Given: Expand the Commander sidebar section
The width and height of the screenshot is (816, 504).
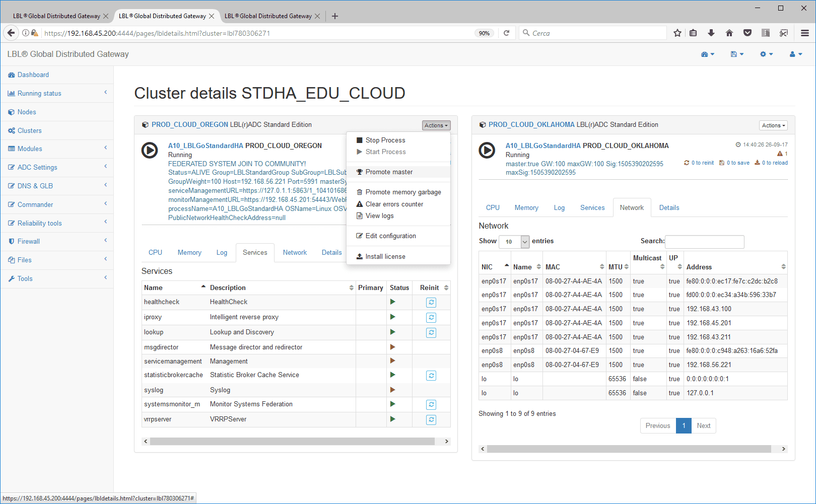Looking at the screenshot, I should [x=56, y=204].
